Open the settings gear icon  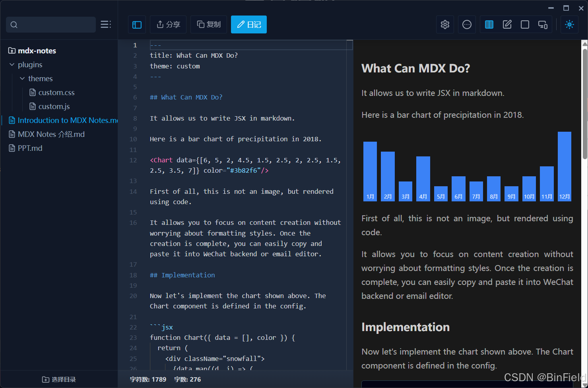pos(445,25)
